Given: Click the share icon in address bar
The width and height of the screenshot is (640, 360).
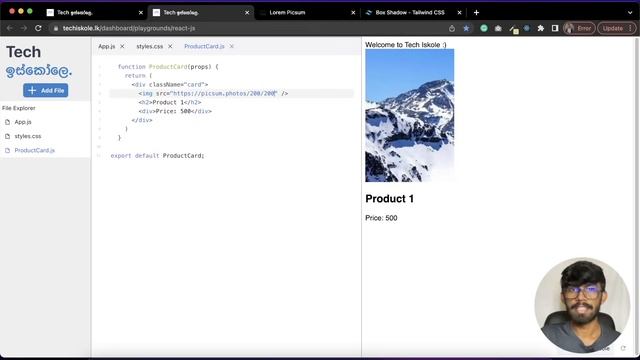Looking at the screenshot, I should [x=452, y=29].
